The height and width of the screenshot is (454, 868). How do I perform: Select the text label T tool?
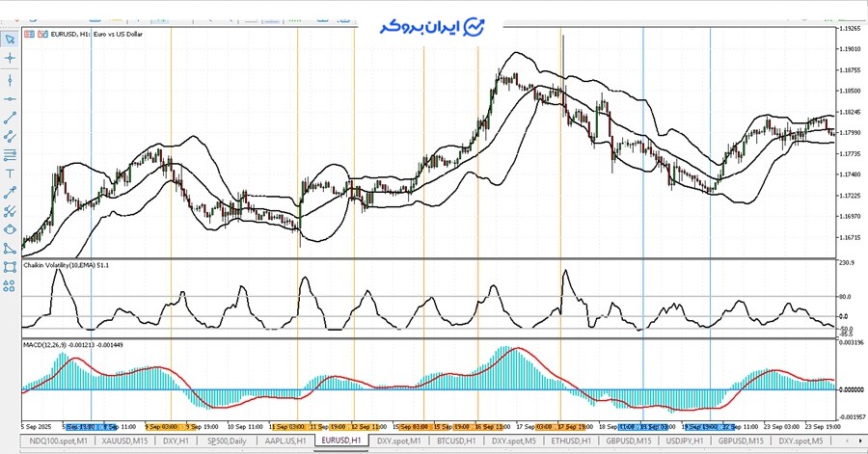coord(10,174)
